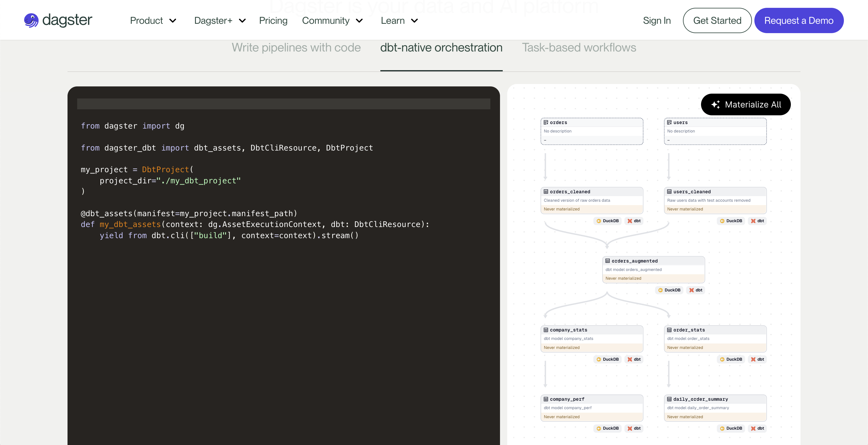Click the Dagster octopus logo icon
This screenshot has width=868, height=445.
pos(31,20)
